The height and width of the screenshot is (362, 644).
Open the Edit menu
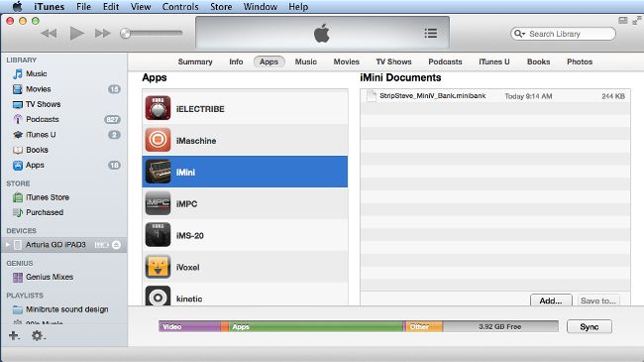pos(111,7)
